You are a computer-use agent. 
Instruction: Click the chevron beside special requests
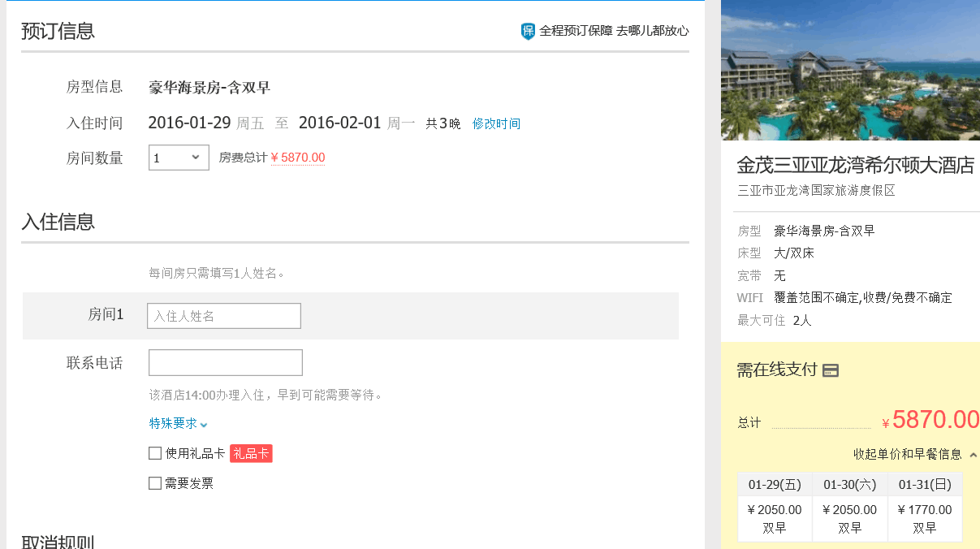click(204, 425)
